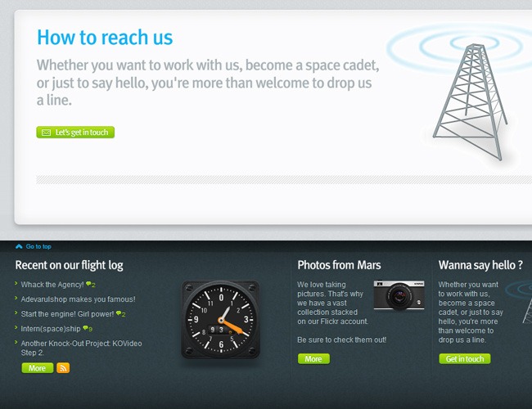Follow the Go to top link
Viewport: 532px width, 409px height.
pyautogui.click(x=38, y=246)
